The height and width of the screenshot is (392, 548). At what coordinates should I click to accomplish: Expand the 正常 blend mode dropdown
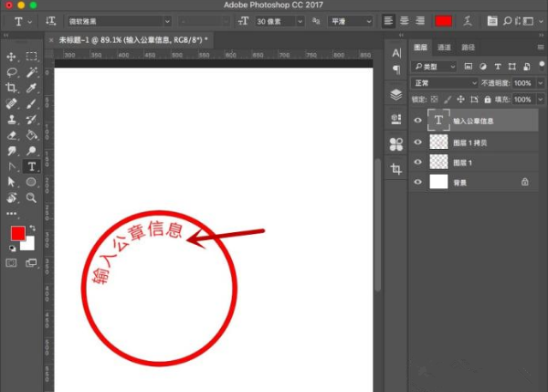(445, 82)
